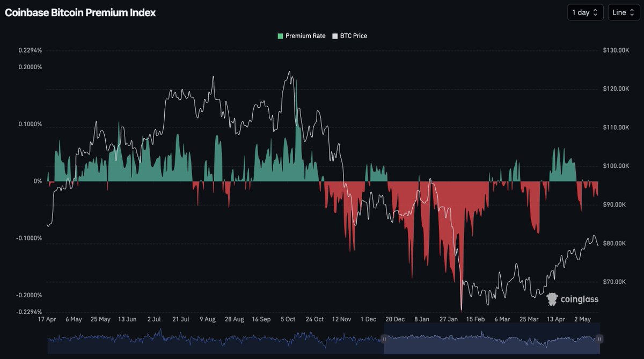Click the $80.00K right axis label
Image resolution: width=644 pixels, height=359 pixels.
click(614, 244)
